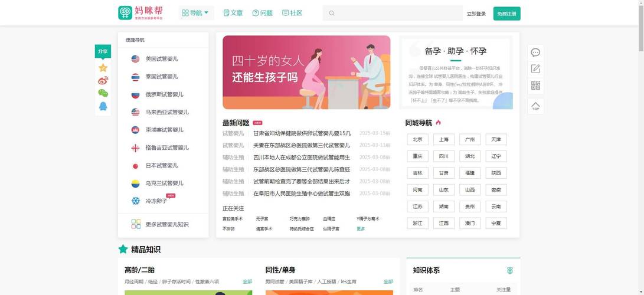Open question 甘肃省妇幼保健院做供卵试管婴儿要15几
Image resolution: width=644 pixels, height=295 pixels.
[302, 133]
